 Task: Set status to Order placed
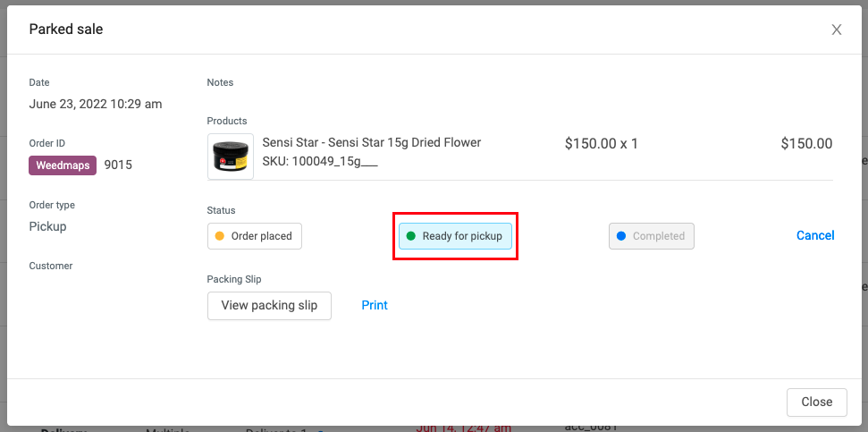pos(255,236)
